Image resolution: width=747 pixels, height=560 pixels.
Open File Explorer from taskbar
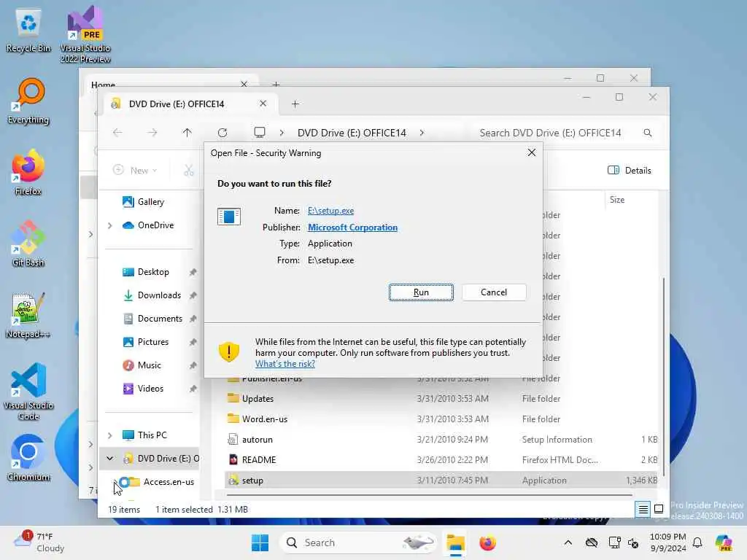point(455,542)
